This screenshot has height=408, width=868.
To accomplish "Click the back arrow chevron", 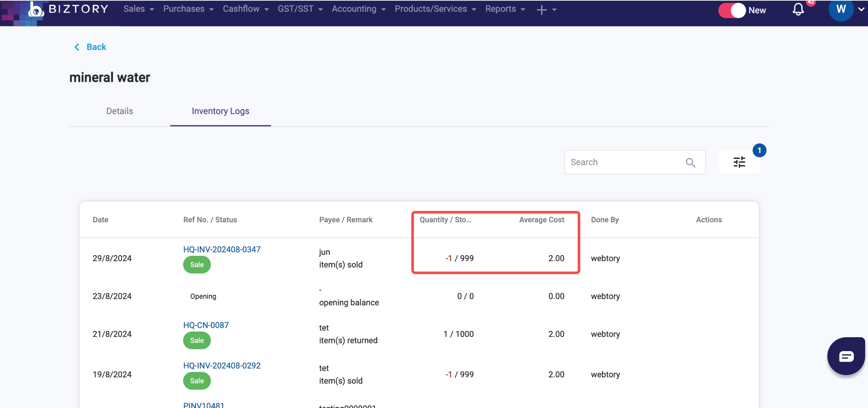I will coord(77,47).
